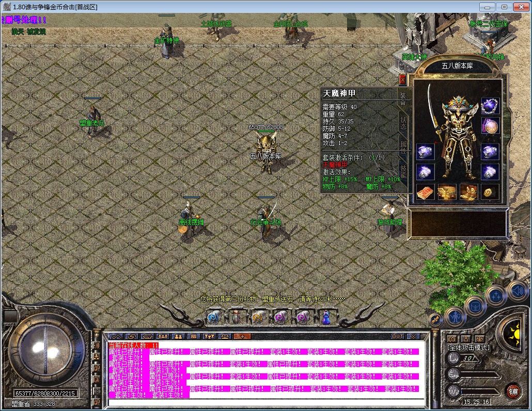532x411 pixels.
Task: Use the blue scroll in the quick bar
Action: 214,318
